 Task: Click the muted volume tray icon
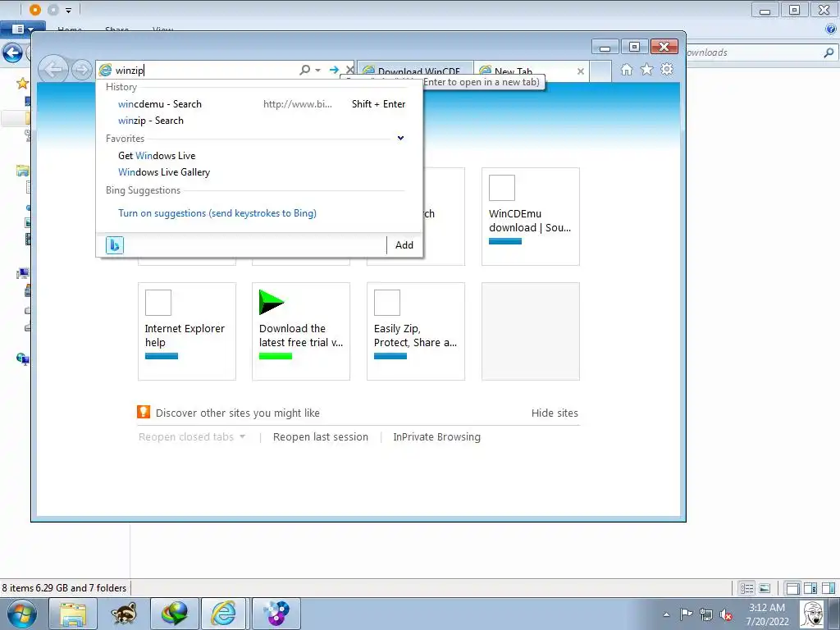[x=727, y=614]
